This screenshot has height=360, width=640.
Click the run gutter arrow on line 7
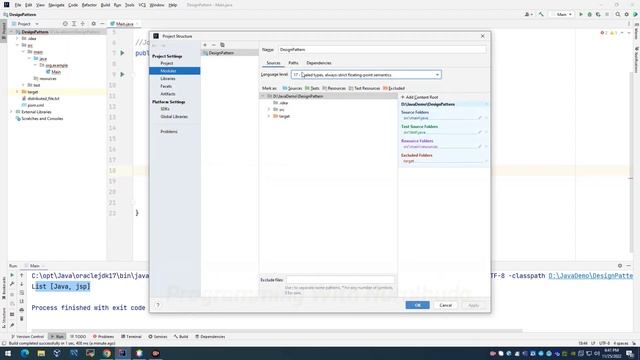point(122,53)
